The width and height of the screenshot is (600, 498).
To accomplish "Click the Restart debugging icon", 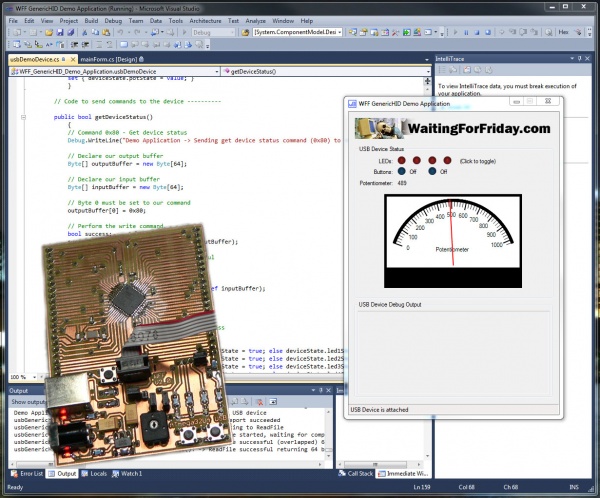I will pyautogui.click(x=488, y=33).
